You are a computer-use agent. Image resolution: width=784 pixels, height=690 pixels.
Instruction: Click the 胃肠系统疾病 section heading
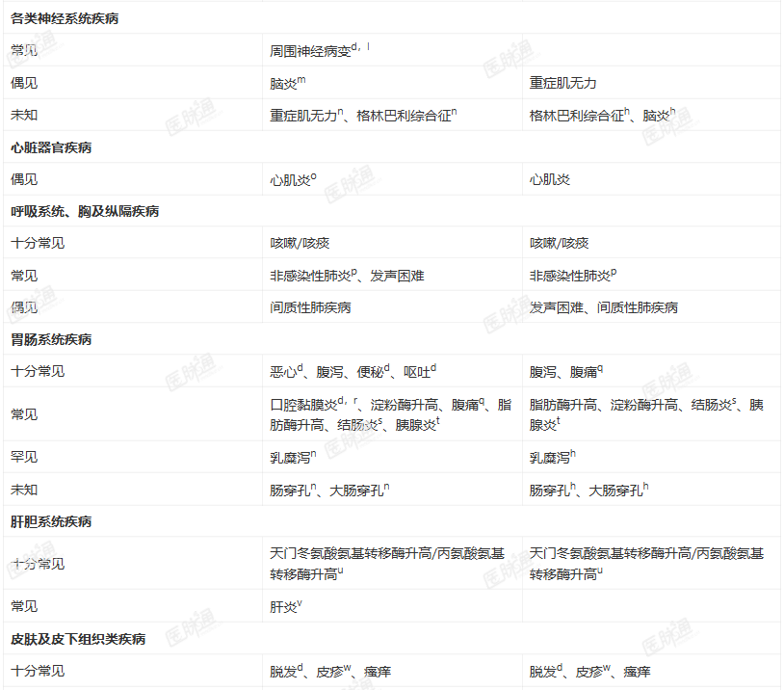click(51, 340)
